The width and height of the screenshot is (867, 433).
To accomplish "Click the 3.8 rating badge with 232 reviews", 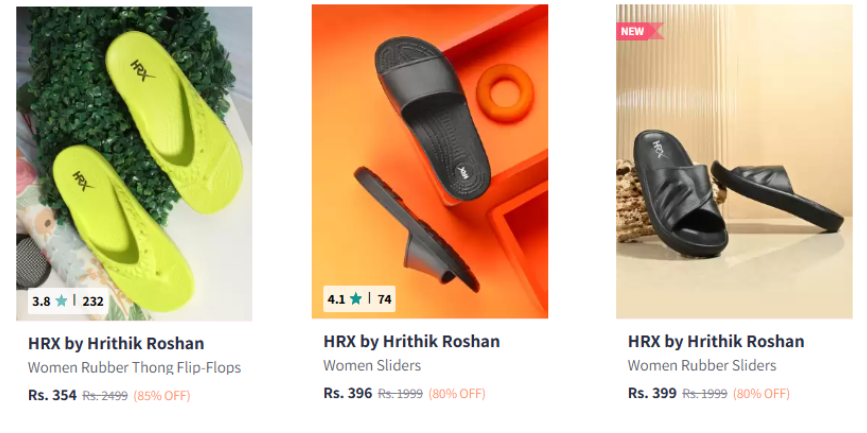I will click(68, 301).
